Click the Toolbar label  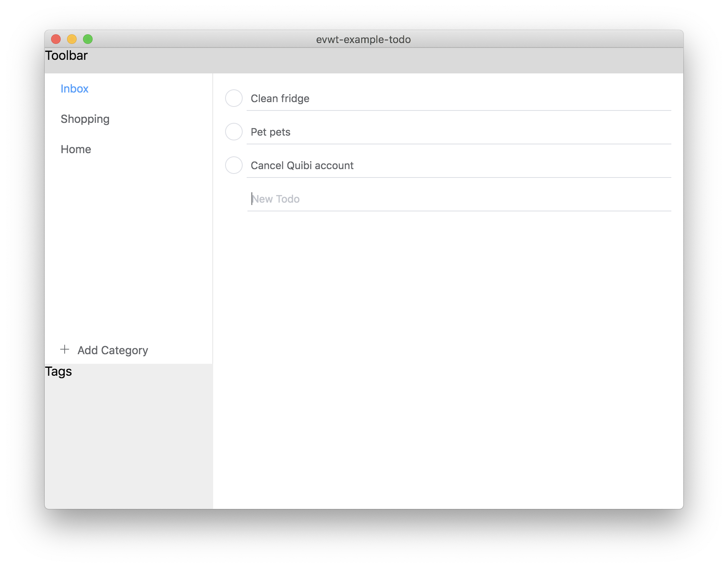66,55
